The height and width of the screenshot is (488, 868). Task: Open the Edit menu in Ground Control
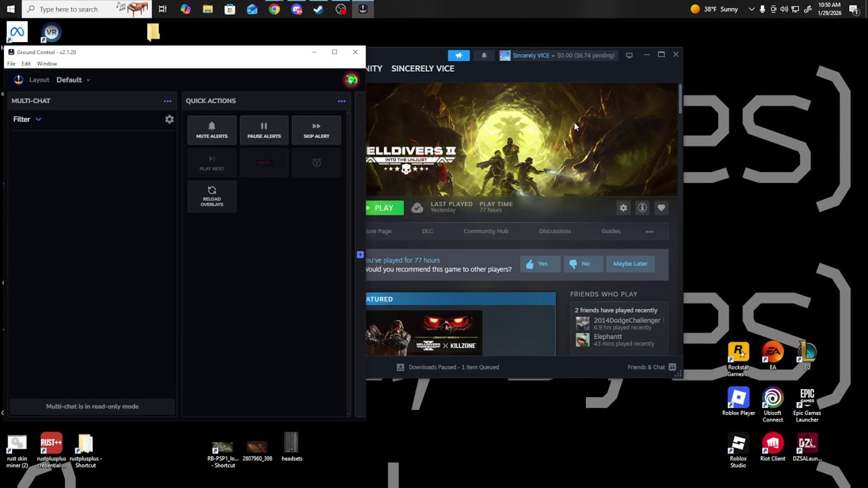(x=26, y=64)
